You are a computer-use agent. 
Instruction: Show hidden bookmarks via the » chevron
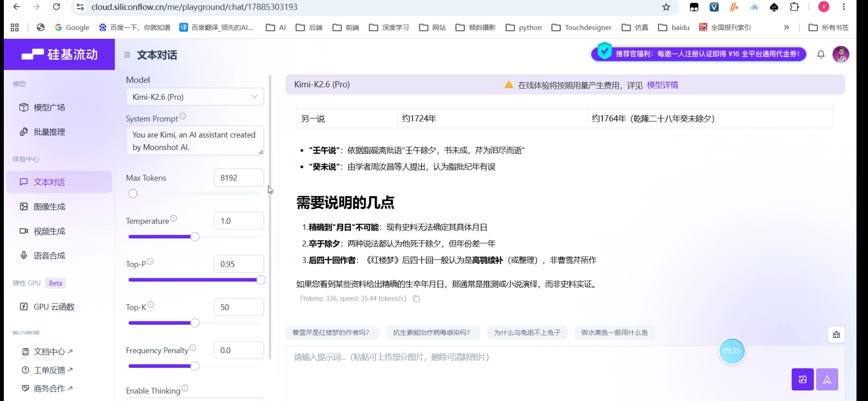787,27
